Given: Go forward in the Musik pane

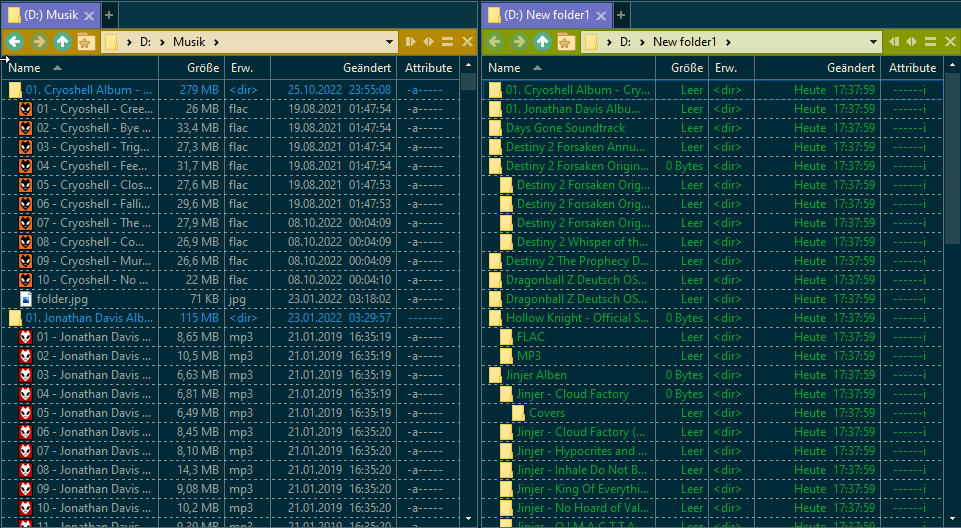Looking at the screenshot, I should (39, 42).
